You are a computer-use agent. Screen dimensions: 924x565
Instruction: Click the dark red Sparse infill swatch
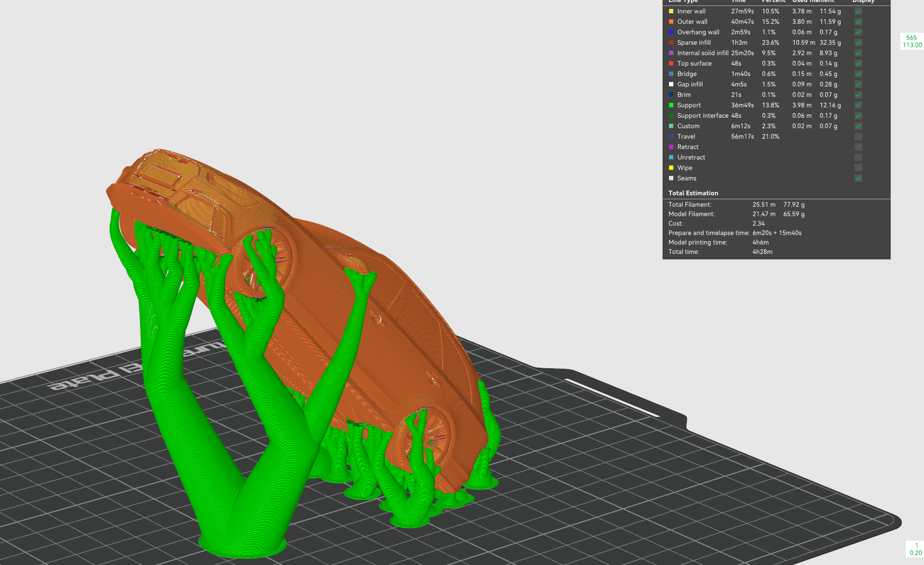(x=671, y=43)
